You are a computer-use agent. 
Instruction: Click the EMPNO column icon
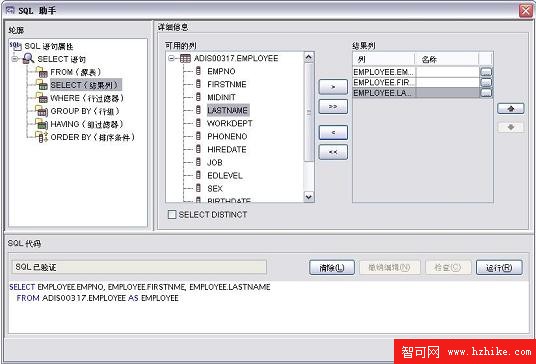click(x=198, y=71)
